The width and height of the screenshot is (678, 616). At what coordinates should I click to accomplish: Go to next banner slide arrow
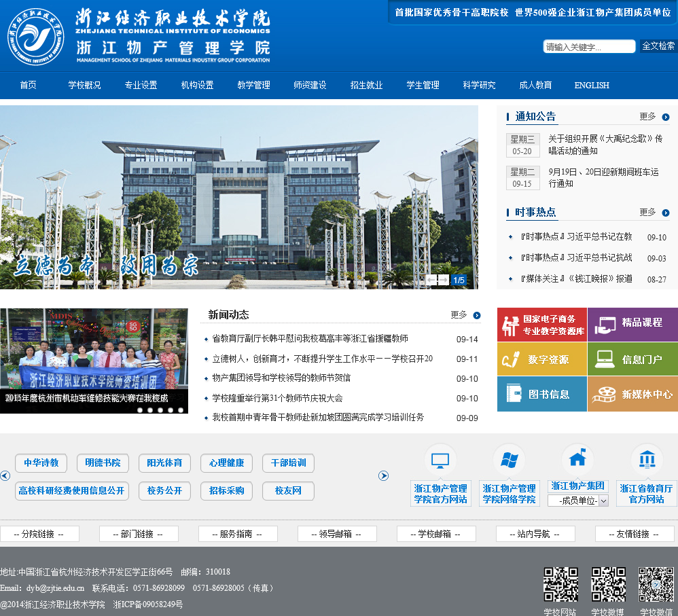pos(443,280)
